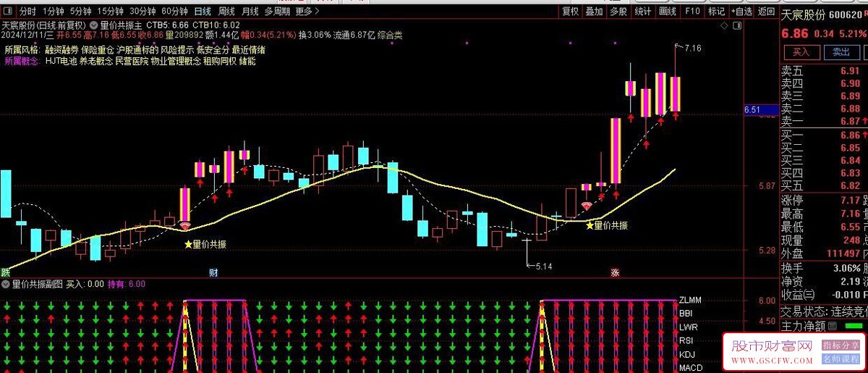The height and width of the screenshot is (373, 868).
Task: Click the 标记 mark button
Action: 716,12
